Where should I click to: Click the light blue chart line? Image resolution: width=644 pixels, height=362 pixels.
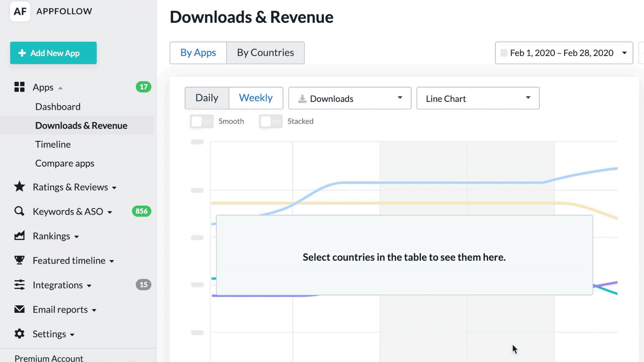(436, 183)
